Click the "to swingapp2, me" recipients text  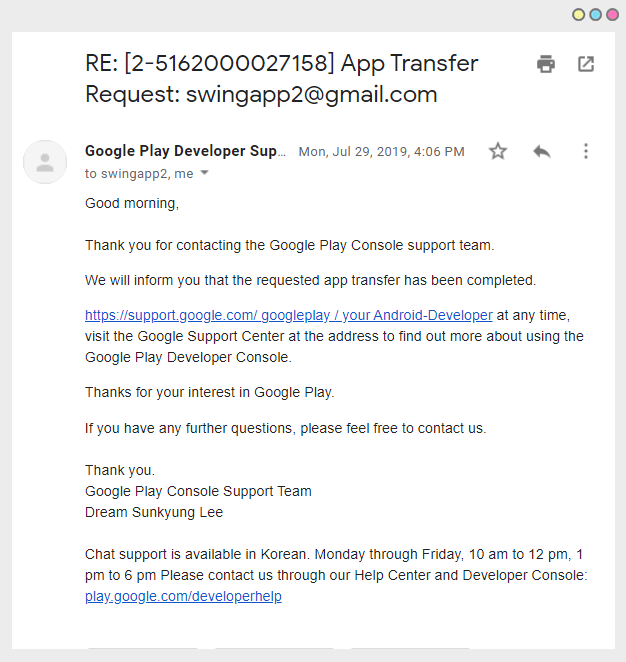139,173
